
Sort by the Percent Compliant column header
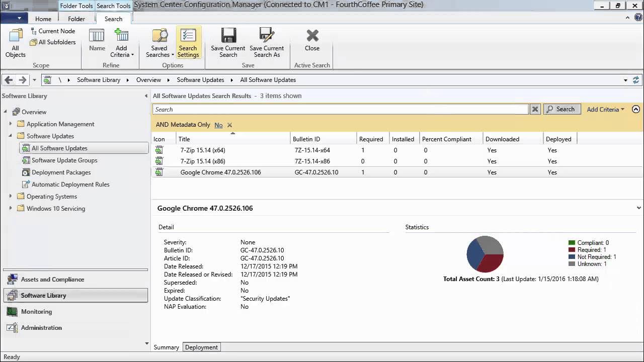click(x=451, y=139)
